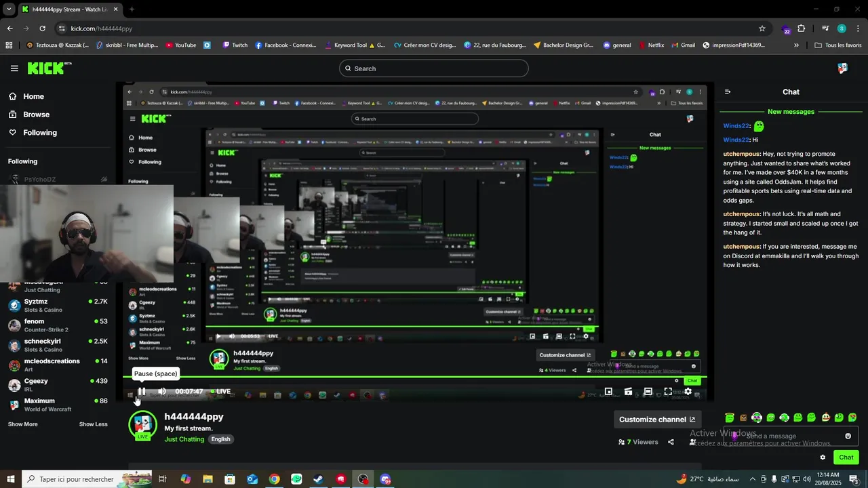The width and height of the screenshot is (868, 488).
Task: Click the New messages divider in chat
Action: 791,112
